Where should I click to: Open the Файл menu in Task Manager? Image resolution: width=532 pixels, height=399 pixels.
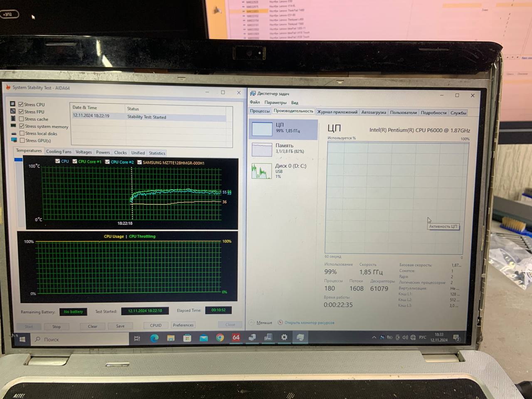pyautogui.click(x=255, y=102)
